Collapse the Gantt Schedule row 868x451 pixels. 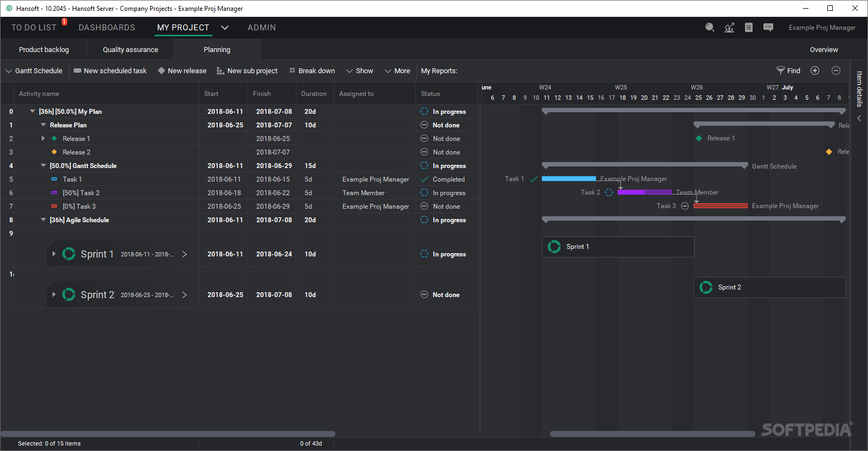pos(43,165)
